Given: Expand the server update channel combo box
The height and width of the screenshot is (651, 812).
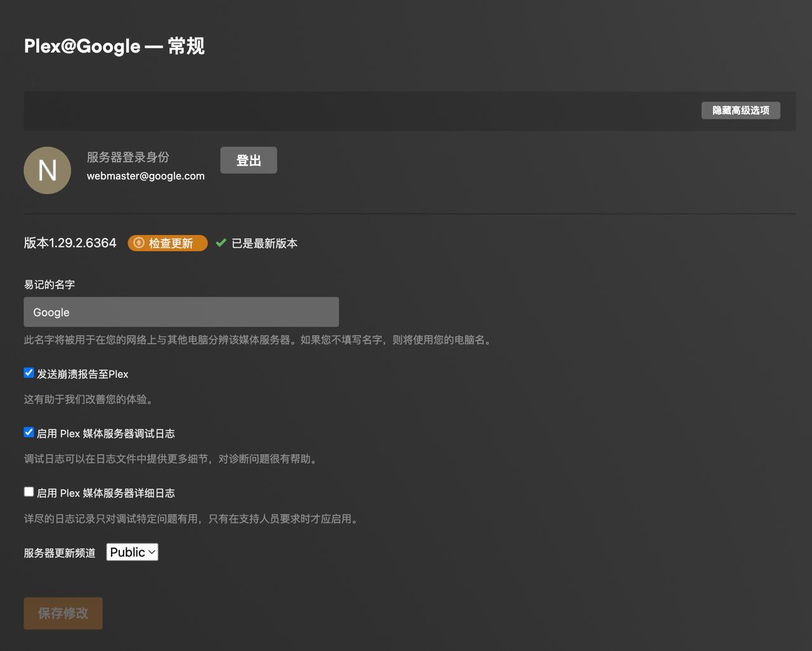Looking at the screenshot, I should (132, 552).
